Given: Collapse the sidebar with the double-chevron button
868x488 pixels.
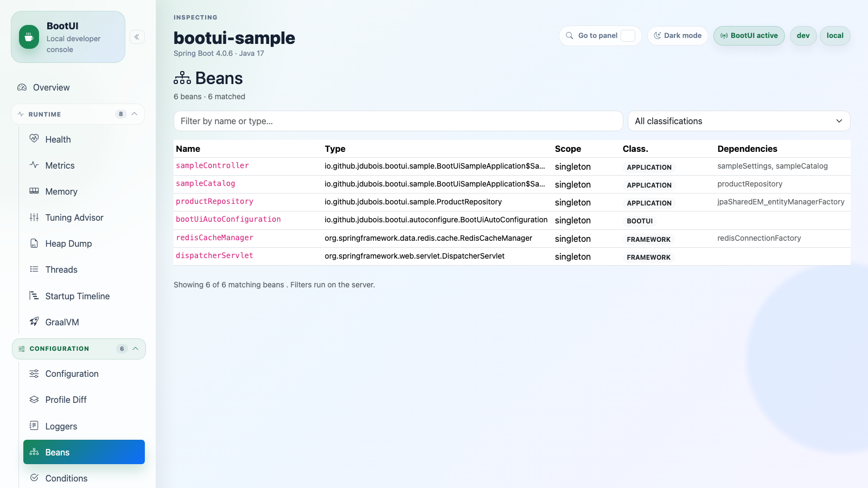Looking at the screenshot, I should tap(137, 37).
